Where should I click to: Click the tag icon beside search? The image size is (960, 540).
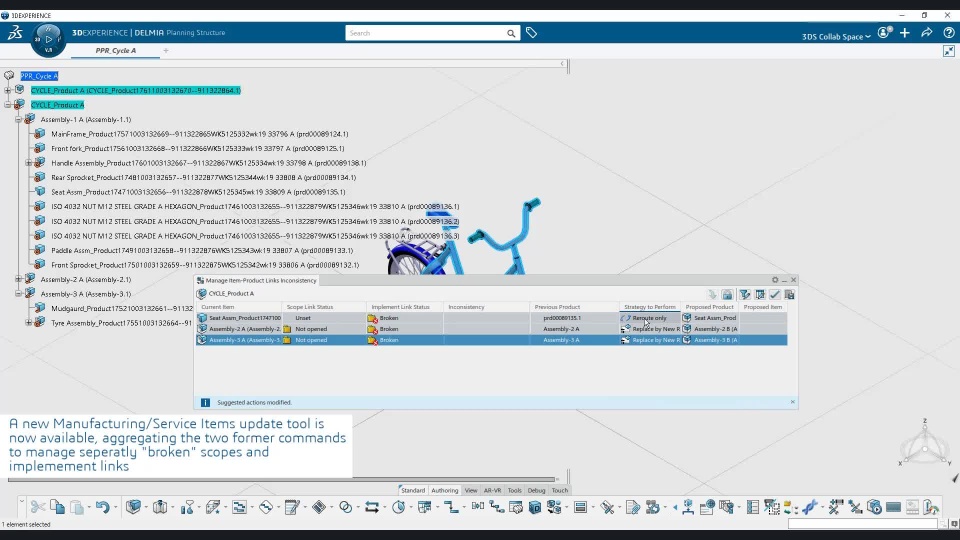(x=531, y=33)
